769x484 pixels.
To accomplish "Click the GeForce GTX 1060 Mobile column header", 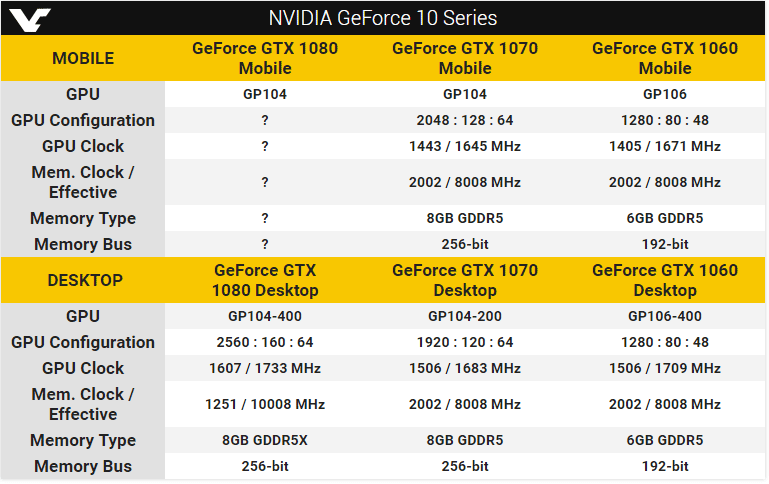I will pyautogui.click(x=665, y=58).
